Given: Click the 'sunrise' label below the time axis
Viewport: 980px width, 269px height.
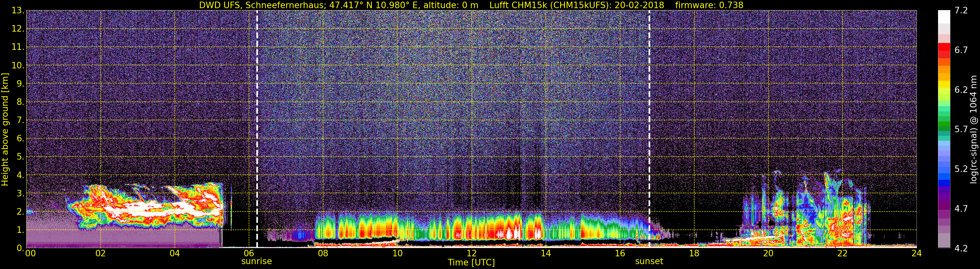Looking at the screenshot, I should pyautogui.click(x=257, y=262).
